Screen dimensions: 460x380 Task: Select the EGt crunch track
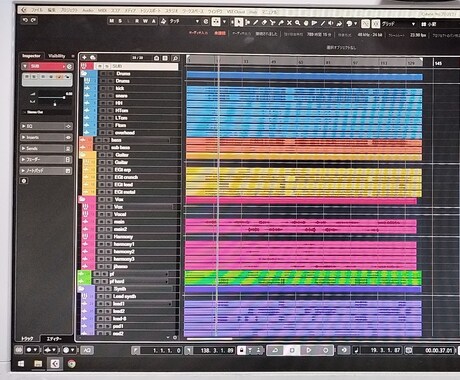tap(126, 177)
